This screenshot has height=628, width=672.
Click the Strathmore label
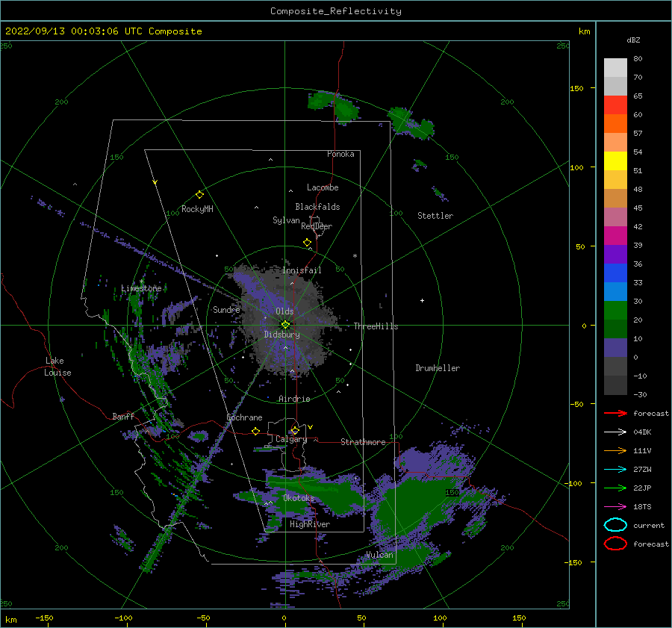pyautogui.click(x=363, y=442)
